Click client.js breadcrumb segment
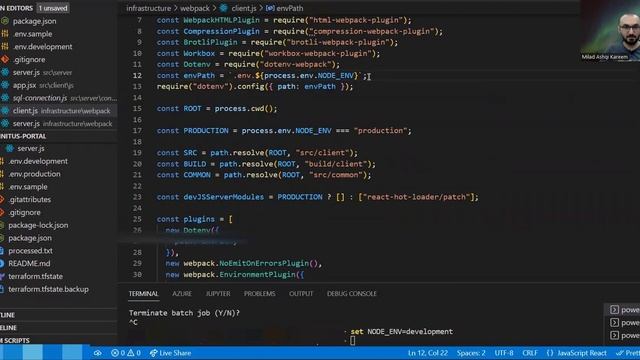 click(x=244, y=8)
